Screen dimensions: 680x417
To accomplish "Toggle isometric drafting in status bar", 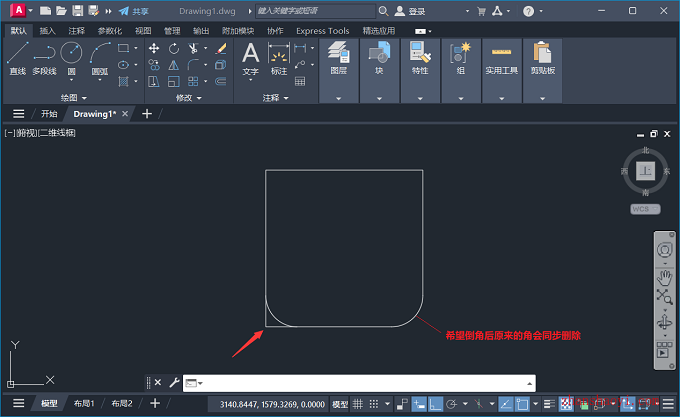I will coord(478,404).
